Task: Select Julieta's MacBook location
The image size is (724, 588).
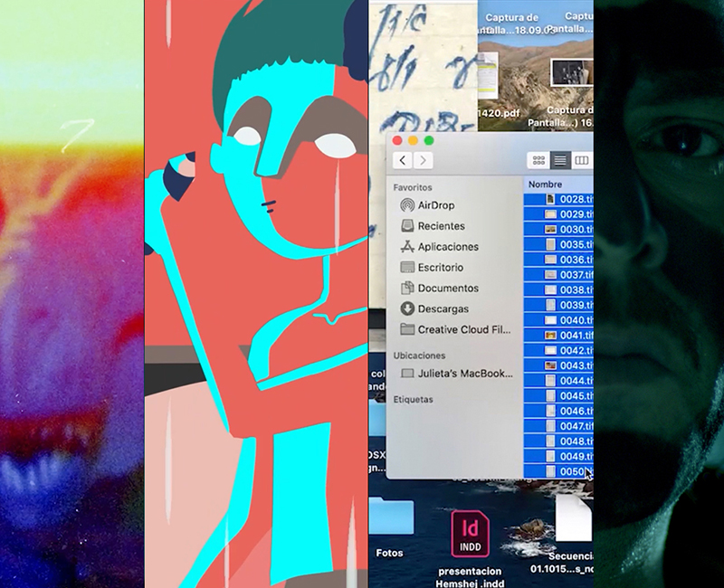Action: tap(456, 374)
